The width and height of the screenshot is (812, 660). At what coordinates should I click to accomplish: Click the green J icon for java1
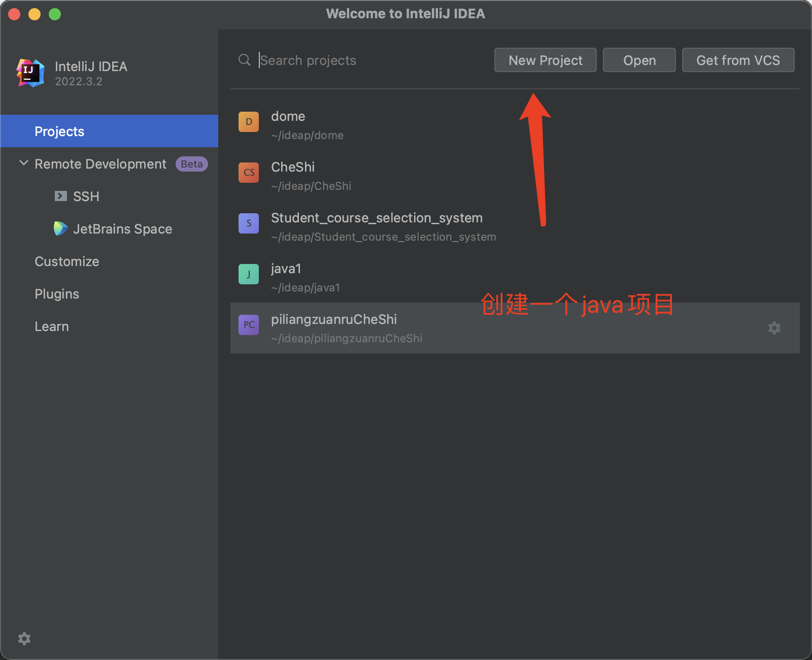(249, 274)
